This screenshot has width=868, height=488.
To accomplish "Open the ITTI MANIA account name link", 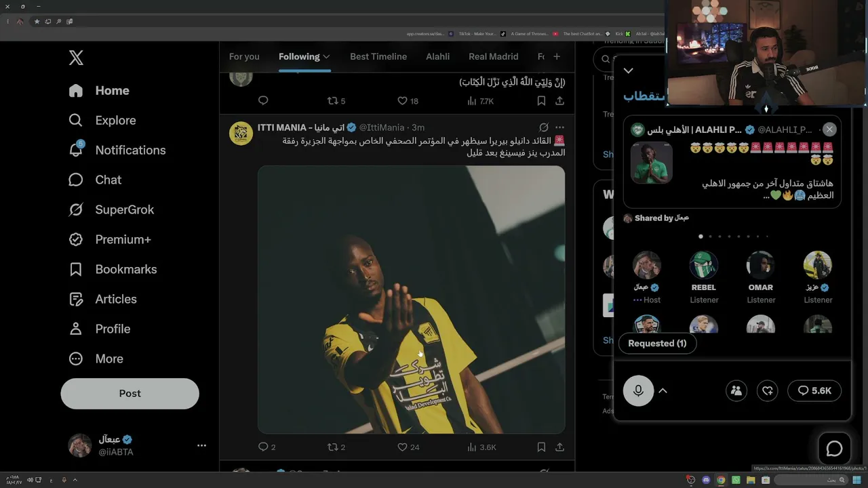I will tap(301, 127).
